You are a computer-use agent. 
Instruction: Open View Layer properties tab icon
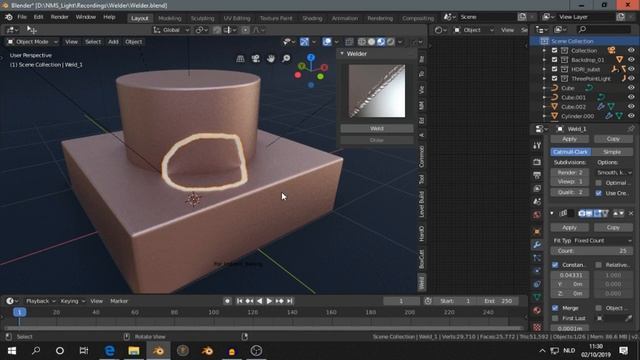click(x=537, y=189)
